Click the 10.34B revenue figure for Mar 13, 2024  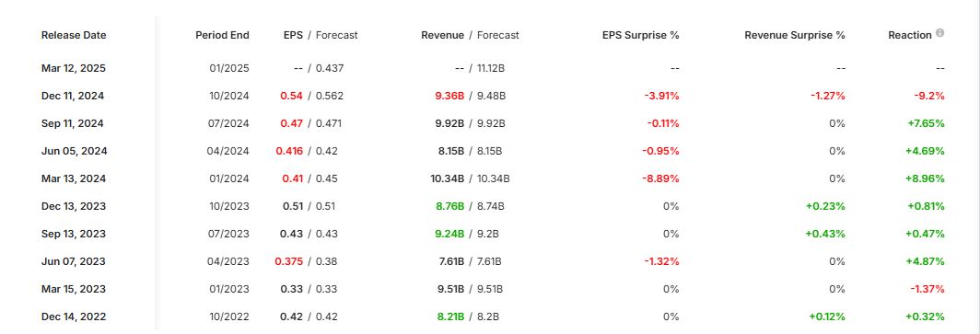tap(447, 179)
